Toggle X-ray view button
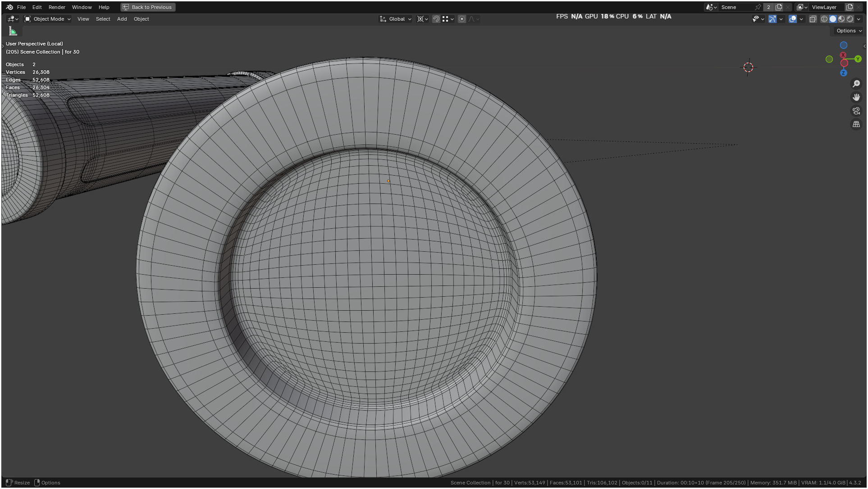This screenshot has width=868, height=489. 813,19
